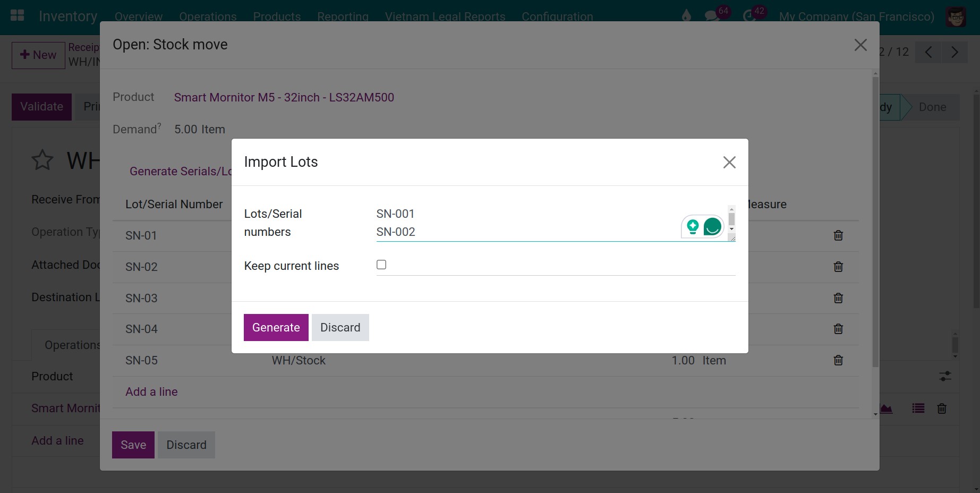Open Vietnam Legal Reports menu
The image size is (980, 493).
tap(445, 16)
